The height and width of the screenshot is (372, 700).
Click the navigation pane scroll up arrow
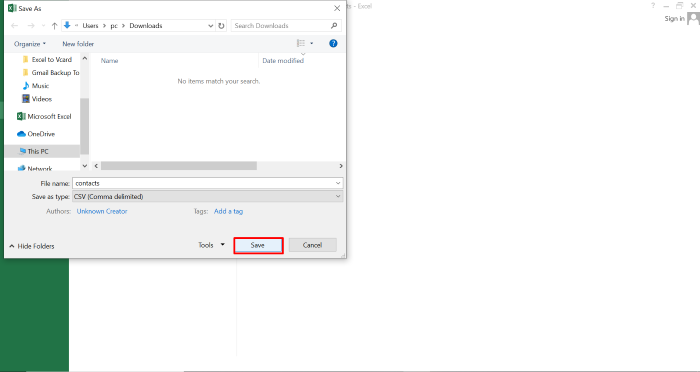(85, 58)
